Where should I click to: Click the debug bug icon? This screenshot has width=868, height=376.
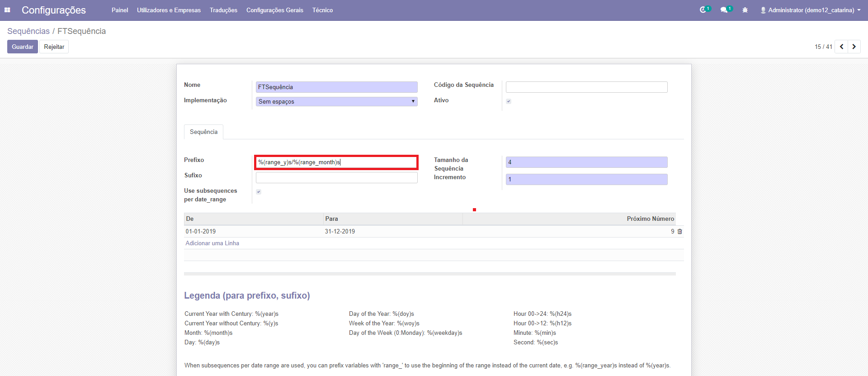coord(745,10)
